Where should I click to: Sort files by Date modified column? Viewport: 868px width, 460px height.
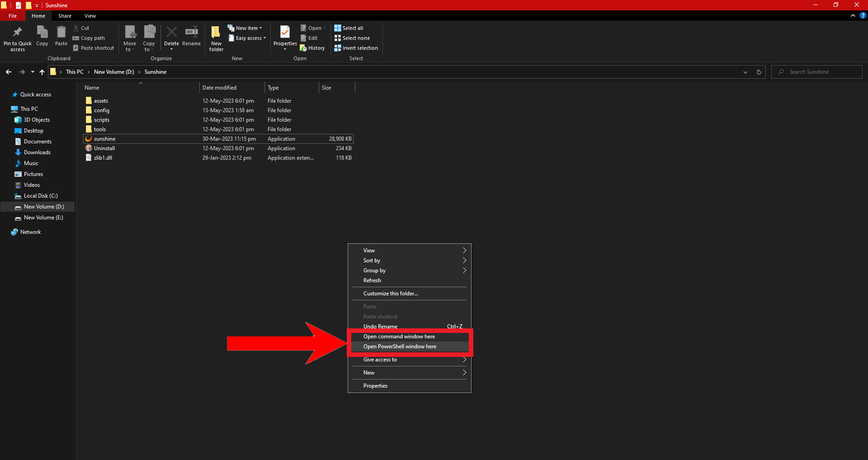tap(232, 88)
